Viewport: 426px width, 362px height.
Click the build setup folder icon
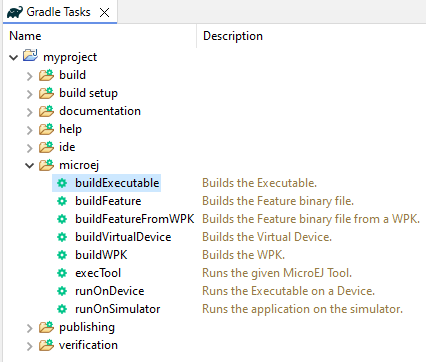46,93
